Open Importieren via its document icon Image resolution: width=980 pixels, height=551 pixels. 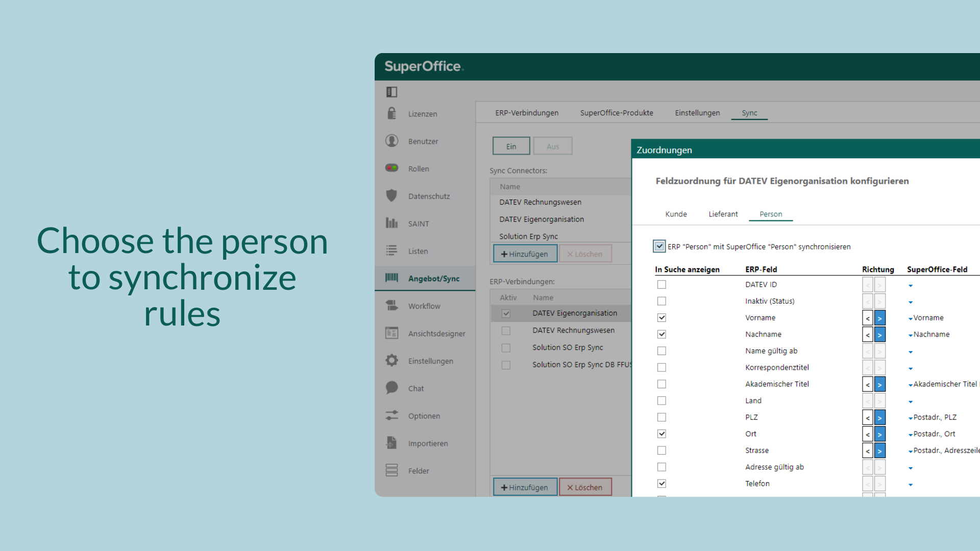coord(391,443)
